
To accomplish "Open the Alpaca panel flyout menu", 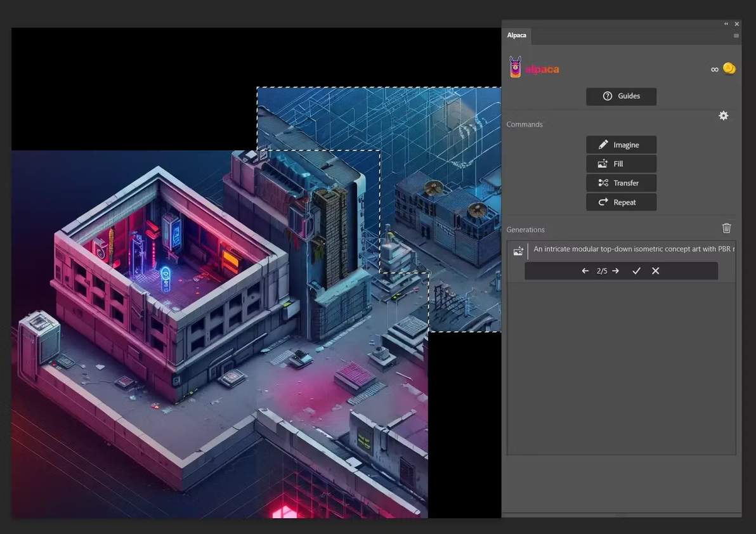I will (736, 36).
